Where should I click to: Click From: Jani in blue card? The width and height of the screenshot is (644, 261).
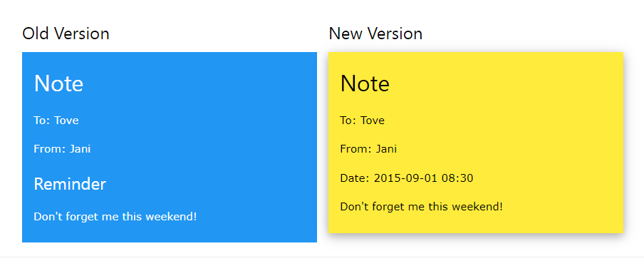[62, 149]
